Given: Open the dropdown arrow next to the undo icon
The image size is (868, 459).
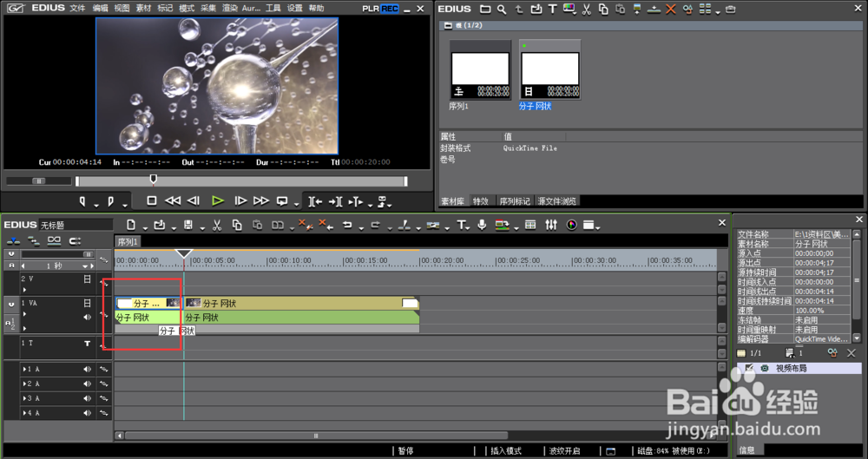Looking at the screenshot, I should click(361, 227).
